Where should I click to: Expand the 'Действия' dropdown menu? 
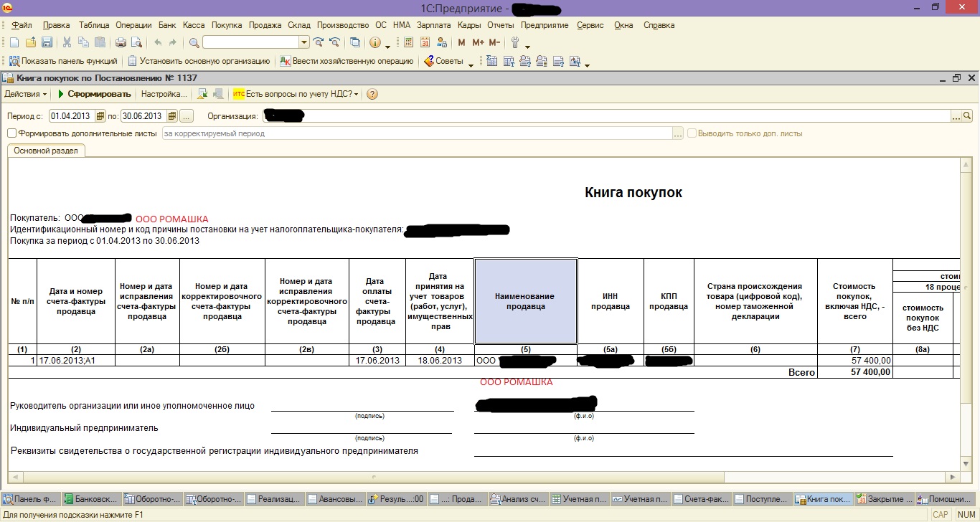click(x=26, y=94)
